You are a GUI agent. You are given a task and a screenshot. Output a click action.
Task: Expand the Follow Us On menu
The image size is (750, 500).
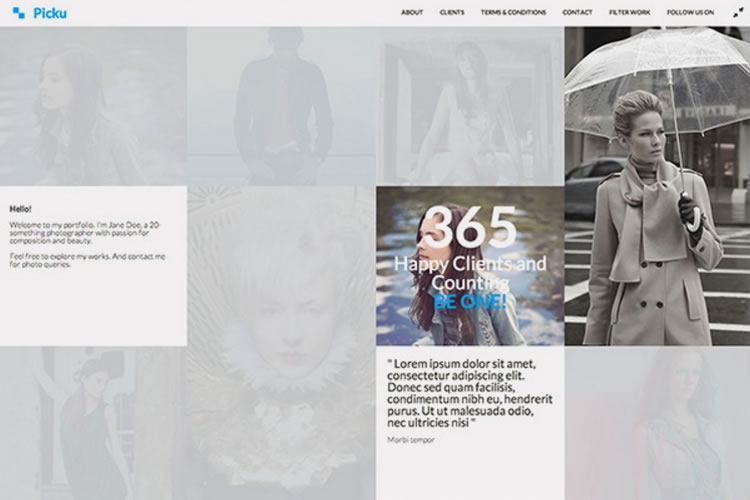[x=690, y=13]
